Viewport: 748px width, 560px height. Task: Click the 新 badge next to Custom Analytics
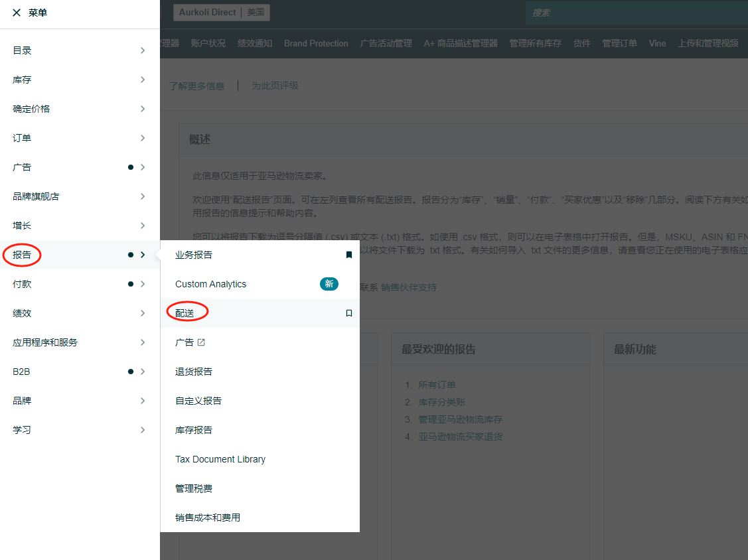coord(329,284)
